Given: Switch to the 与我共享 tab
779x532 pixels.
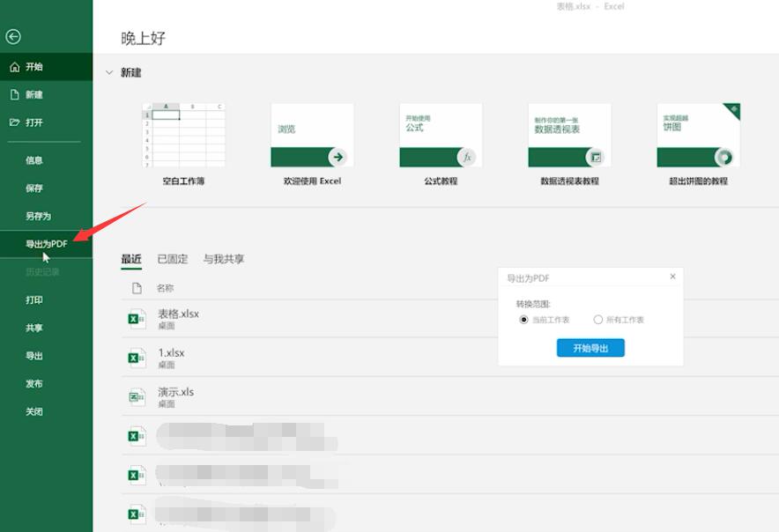Looking at the screenshot, I should tap(224, 259).
